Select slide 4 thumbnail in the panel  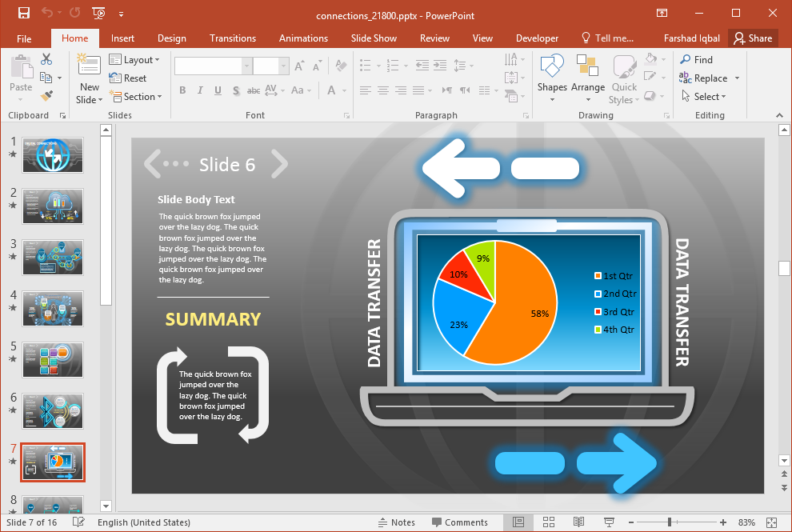(53, 308)
